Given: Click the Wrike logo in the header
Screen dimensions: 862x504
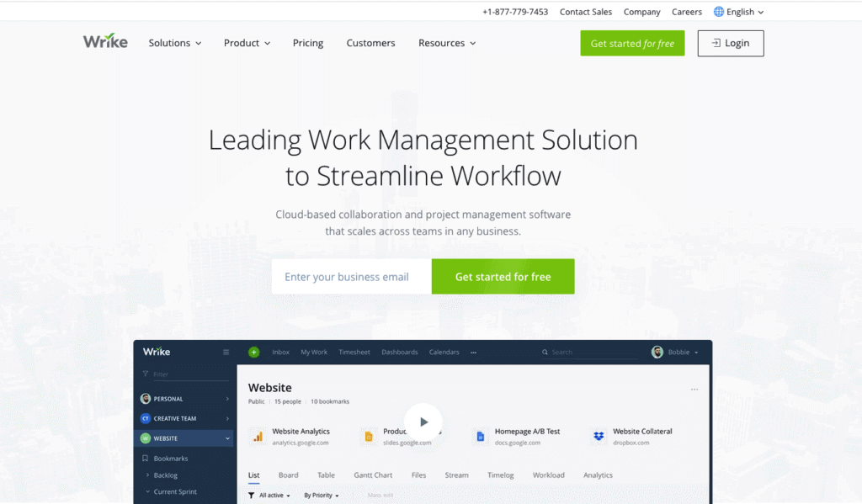Looking at the screenshot, I should [105, 41].
